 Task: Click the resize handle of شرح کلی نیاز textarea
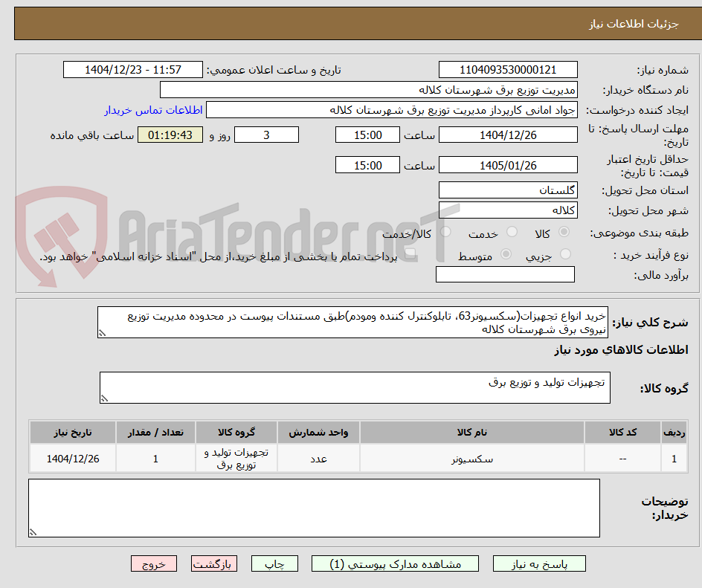tap(102, 333)
